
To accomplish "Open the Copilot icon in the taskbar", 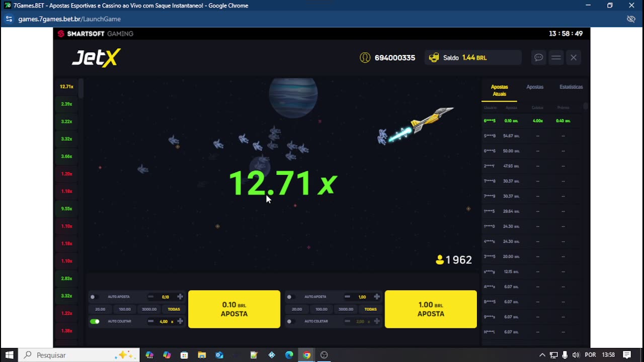I will click(x=167, y=355).
